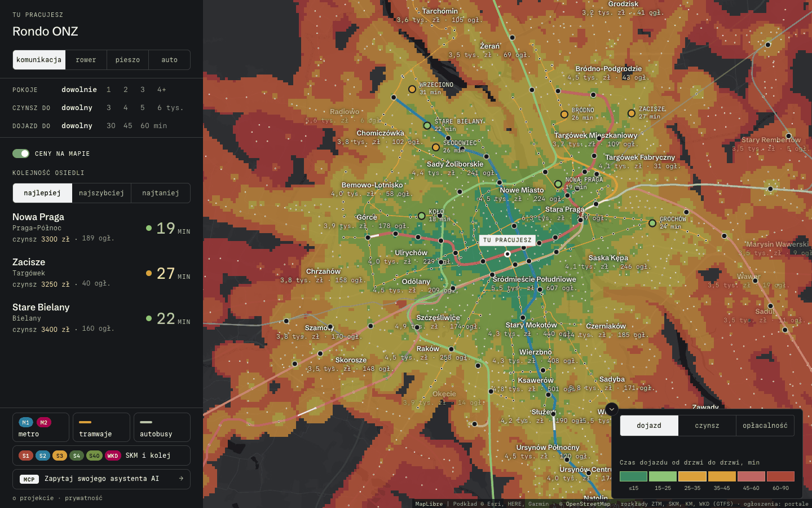Click the Słodowiec station marker
The height and width of the screenshot is (508, 812).
[x=435, y=147]
